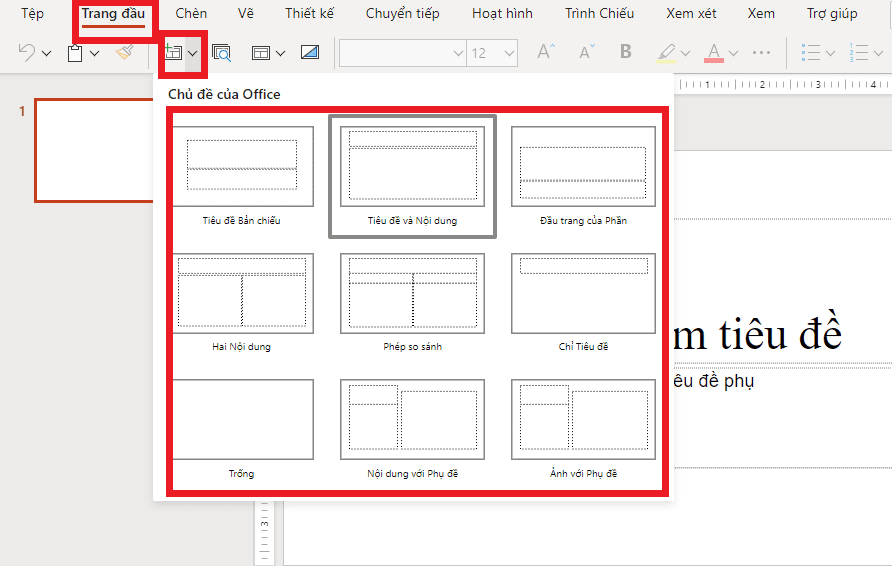Open the Chuyển tiếp tab

(403, 13)
